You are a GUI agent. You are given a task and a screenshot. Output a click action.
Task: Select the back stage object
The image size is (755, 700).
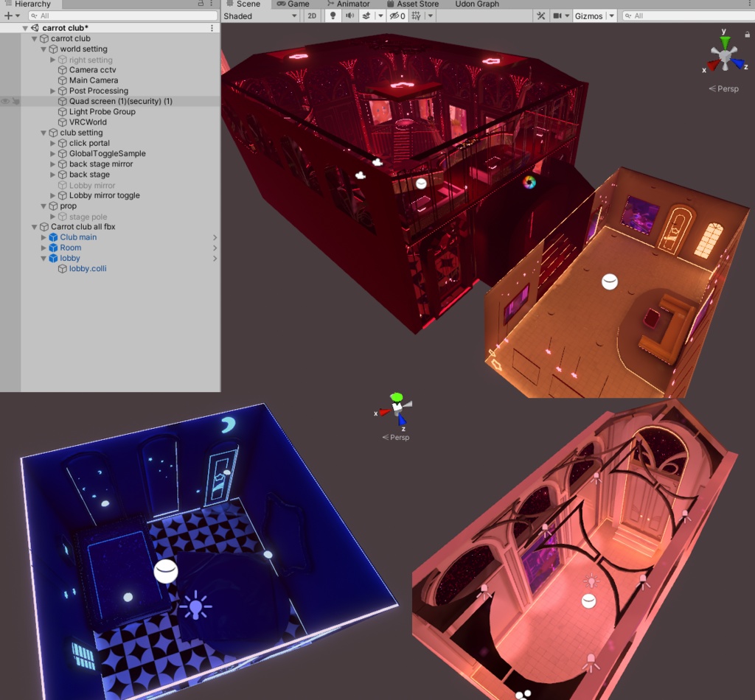click(x=89, y=175)
